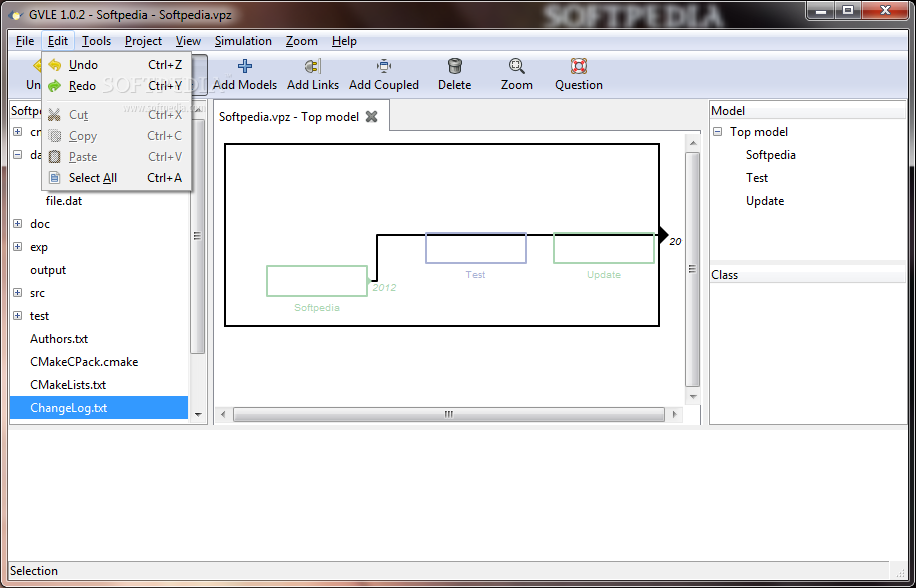Select the Question lifebuoy tool
This screenshot has width=916, height=588.
(579, 74)
